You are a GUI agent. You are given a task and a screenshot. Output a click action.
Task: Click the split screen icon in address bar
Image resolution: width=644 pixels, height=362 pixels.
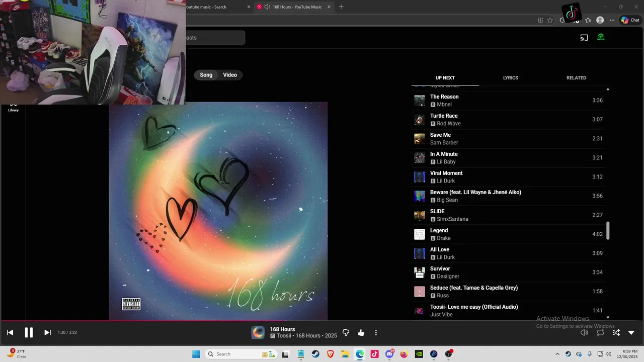click(x=540, y=20)
